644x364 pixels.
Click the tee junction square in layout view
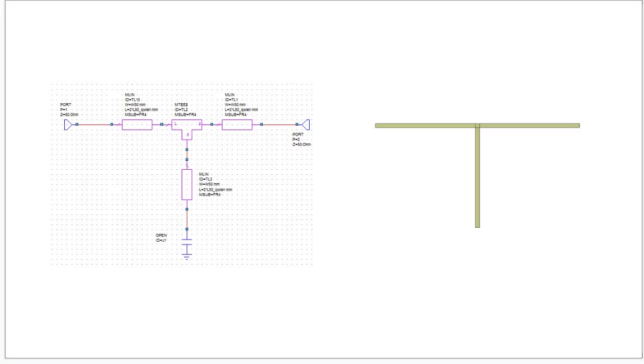(x=477, y=126)
